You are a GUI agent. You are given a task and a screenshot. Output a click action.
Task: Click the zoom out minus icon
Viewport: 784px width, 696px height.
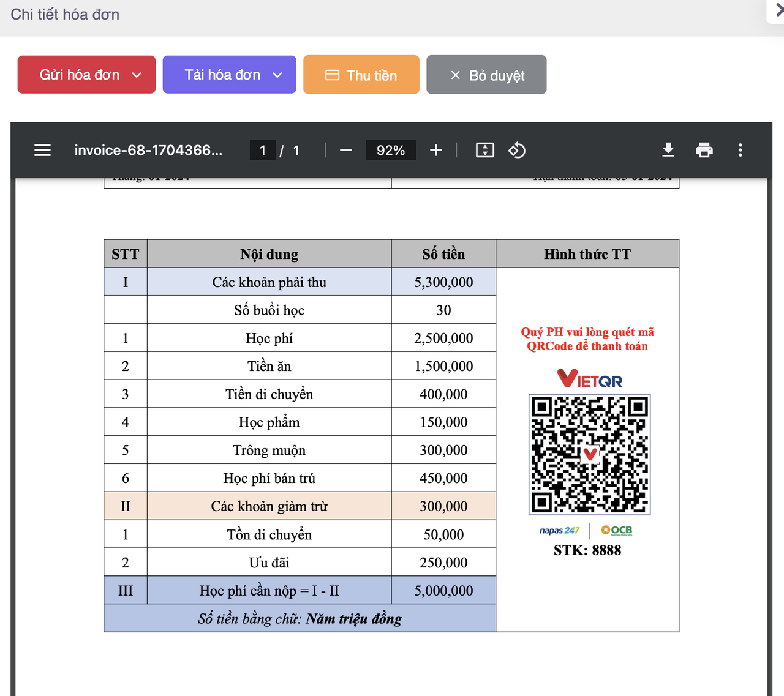[x=346, y=150]
